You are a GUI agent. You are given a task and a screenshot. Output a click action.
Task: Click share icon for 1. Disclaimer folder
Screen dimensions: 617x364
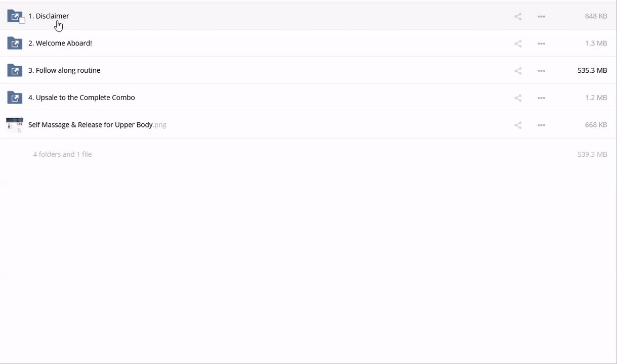(x=518, y=16)
